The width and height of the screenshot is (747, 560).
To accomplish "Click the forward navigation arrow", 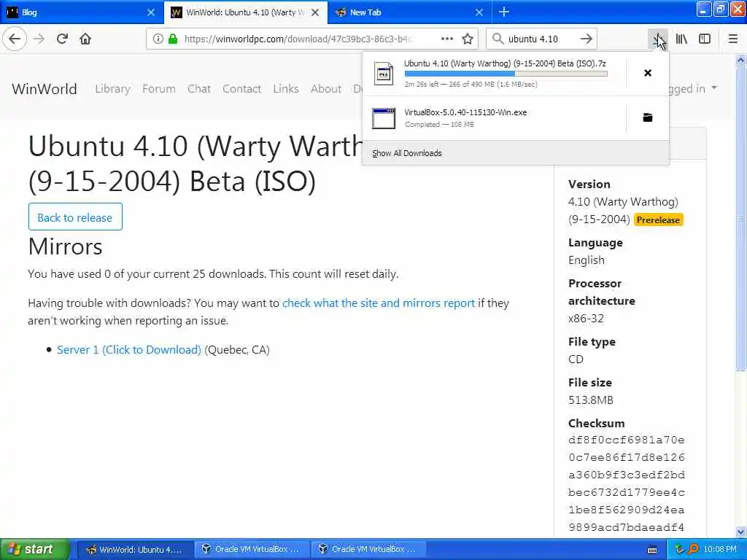I will point(39,39).
